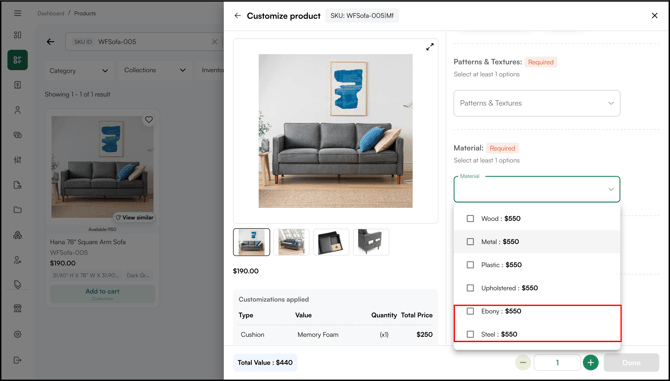Click the Done button

tap(631, 363)
